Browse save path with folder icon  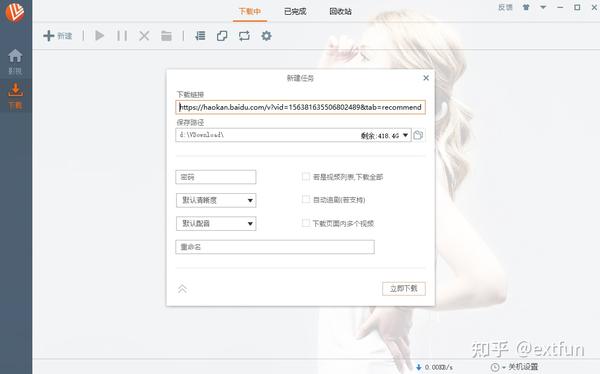[418, 135]
